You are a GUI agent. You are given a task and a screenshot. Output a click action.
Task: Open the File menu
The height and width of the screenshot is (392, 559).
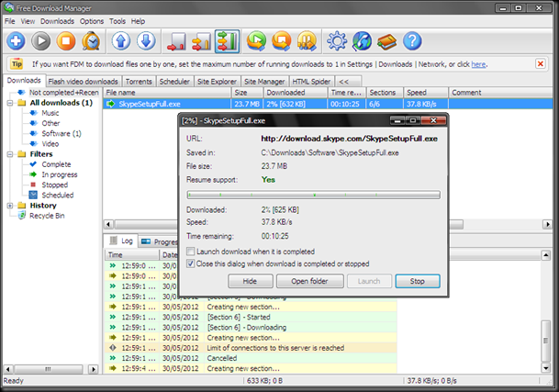pyautogui.click(x=9, y=21)
